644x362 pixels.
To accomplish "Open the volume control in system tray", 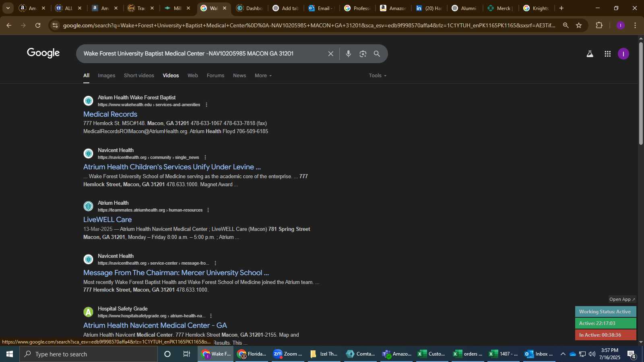I will (x=592, y=354).
